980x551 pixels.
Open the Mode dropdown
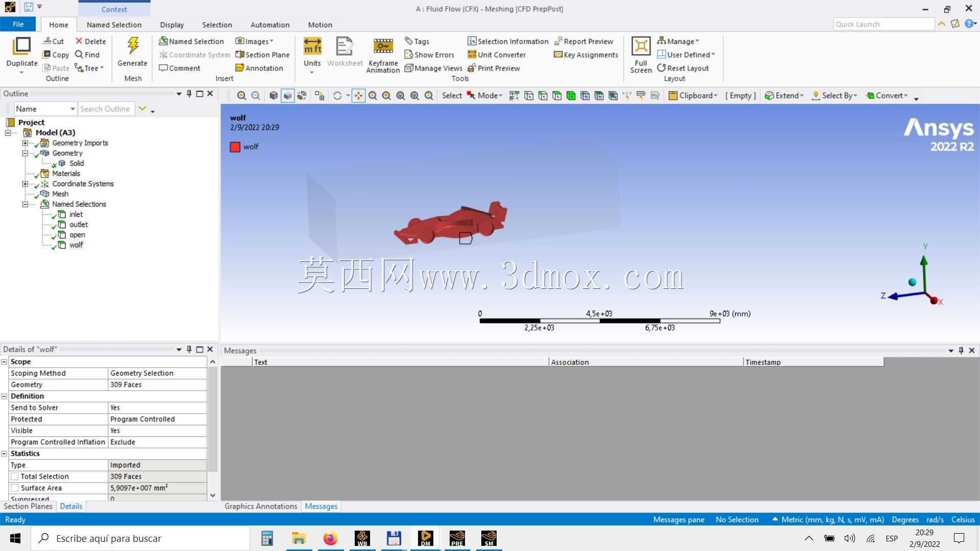pos(484,95)
